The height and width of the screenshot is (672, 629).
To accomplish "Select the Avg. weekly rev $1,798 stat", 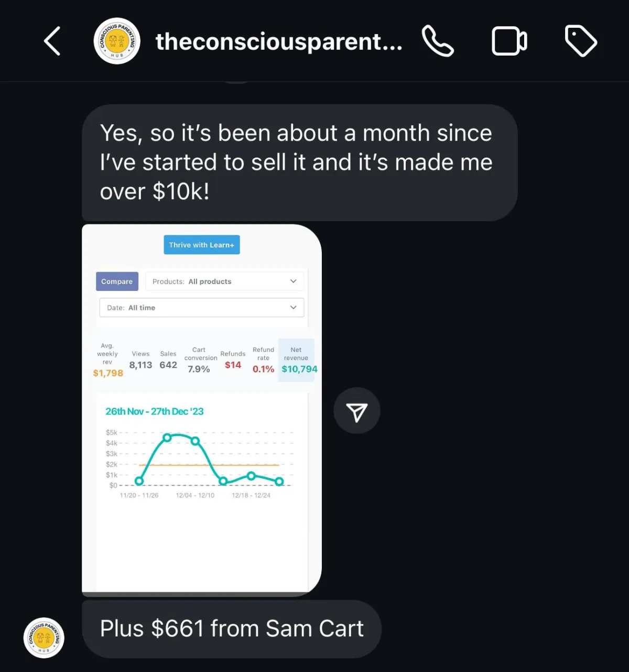I will pyautogui.click(x=108, y=361).
